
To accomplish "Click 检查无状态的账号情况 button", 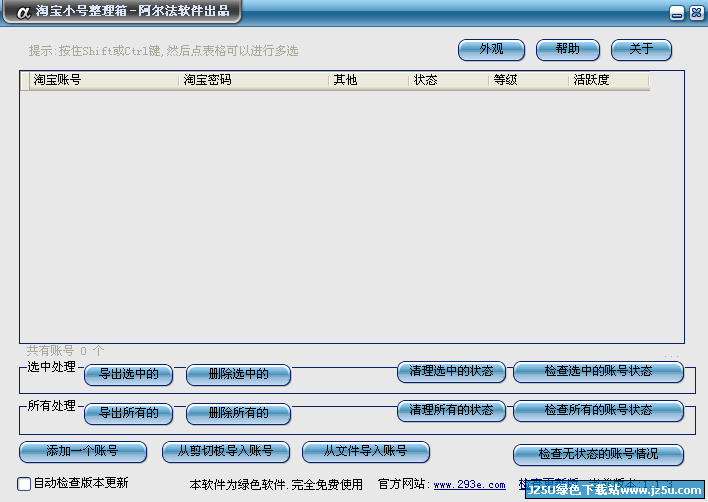I will click(598, 454).
